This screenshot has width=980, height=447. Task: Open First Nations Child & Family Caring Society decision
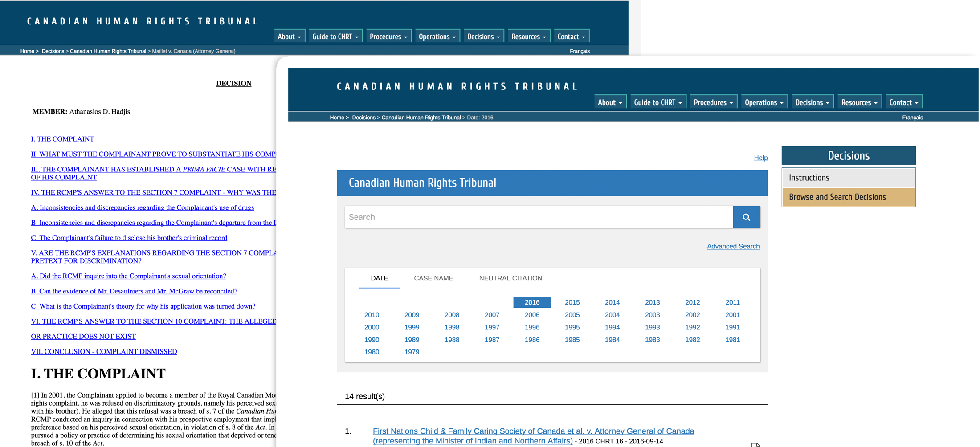533,431
